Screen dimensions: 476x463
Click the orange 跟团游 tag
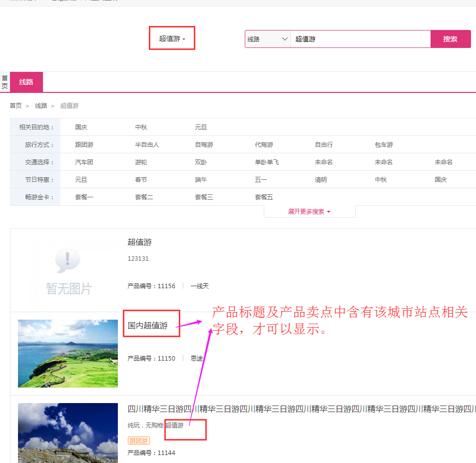click(138, 441)
